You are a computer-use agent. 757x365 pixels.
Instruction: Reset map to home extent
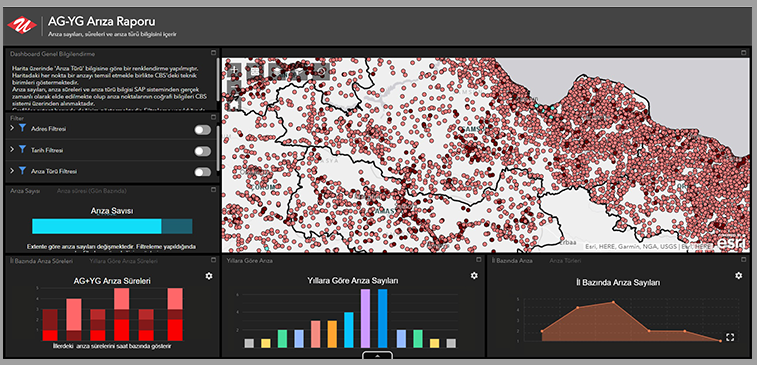[x=234, y=104]
